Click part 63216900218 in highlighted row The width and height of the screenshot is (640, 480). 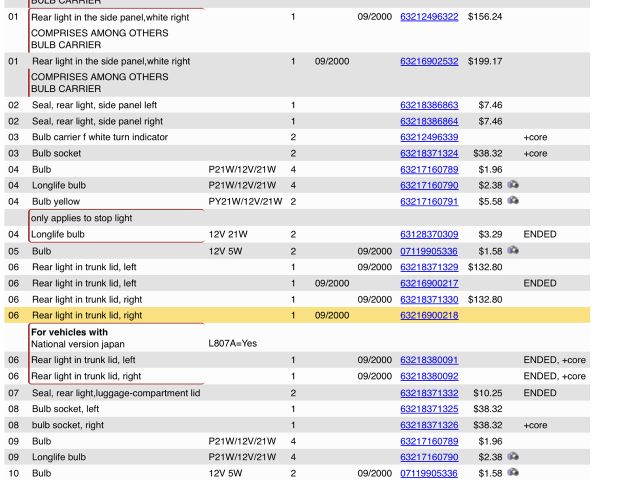point(429,315)
